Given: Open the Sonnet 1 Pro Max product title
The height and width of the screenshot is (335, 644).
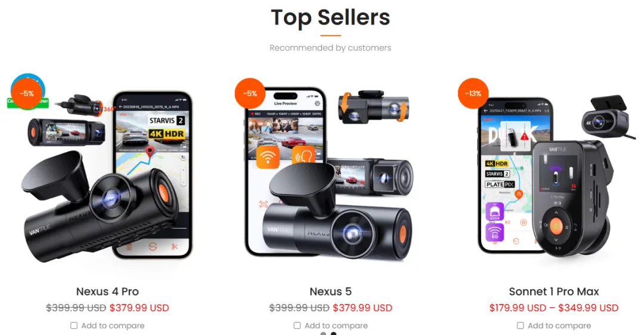Looking at the screenshot, I should (x=553, y=291).
